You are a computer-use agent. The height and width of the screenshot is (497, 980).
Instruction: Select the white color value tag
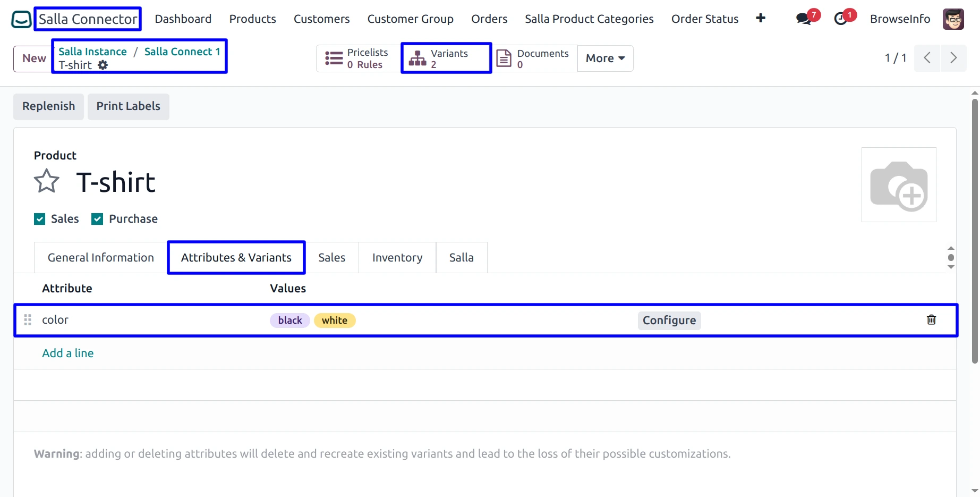335,321
